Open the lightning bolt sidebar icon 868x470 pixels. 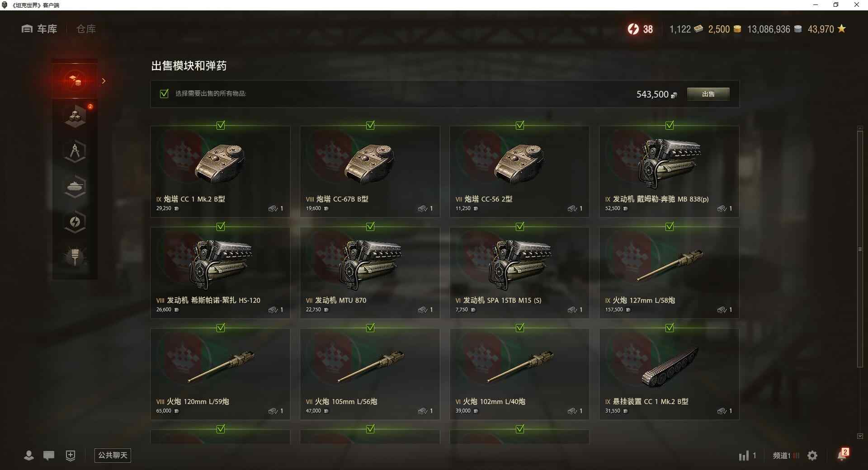point(75,222)
